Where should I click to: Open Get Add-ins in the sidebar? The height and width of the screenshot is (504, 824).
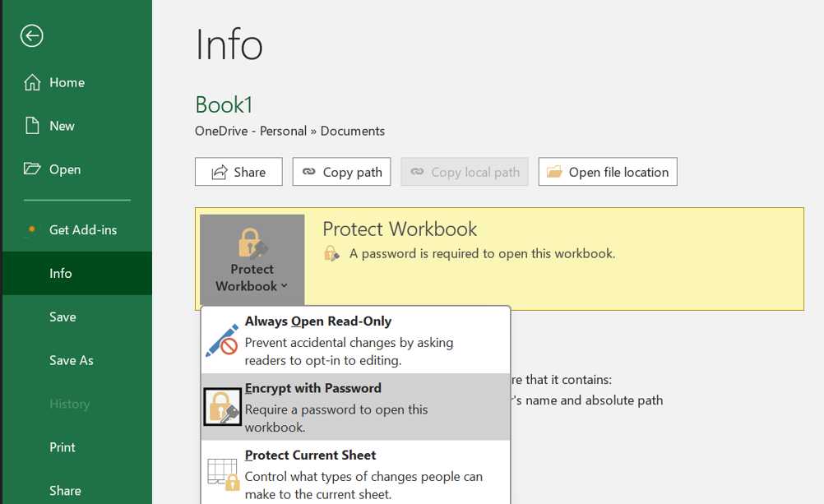tap(82, 229)
